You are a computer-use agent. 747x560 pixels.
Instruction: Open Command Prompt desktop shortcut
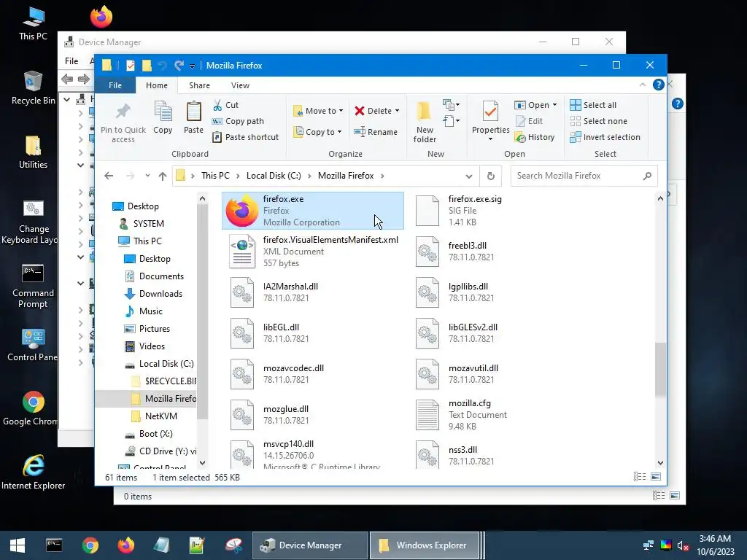click(x=33, y=286)
